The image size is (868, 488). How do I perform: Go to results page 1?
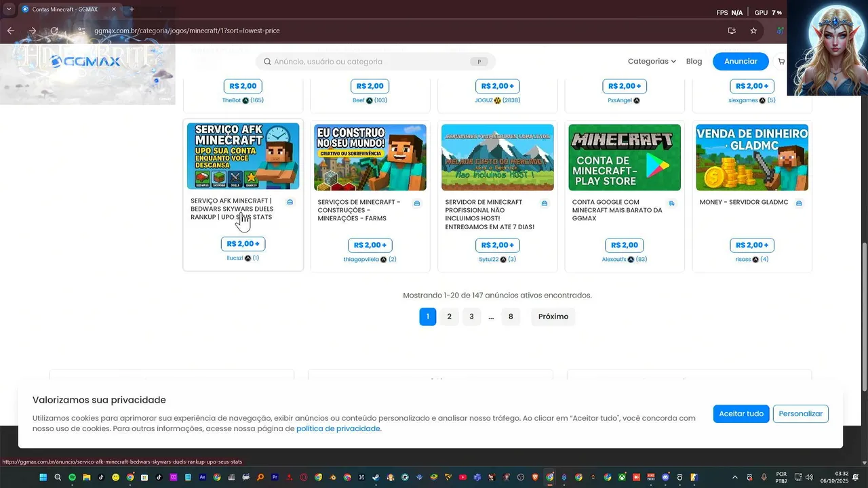click(x=427, y=317)
